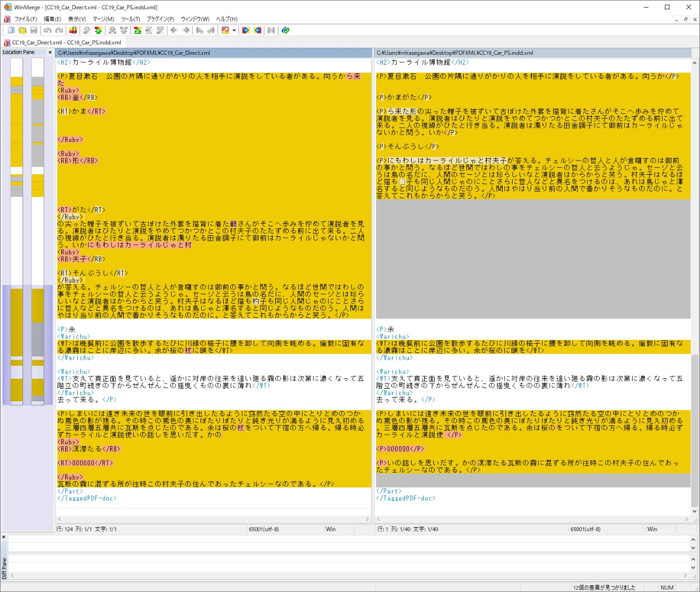
Task: Open the マージ(M) menu
Action: pos(103,19)
